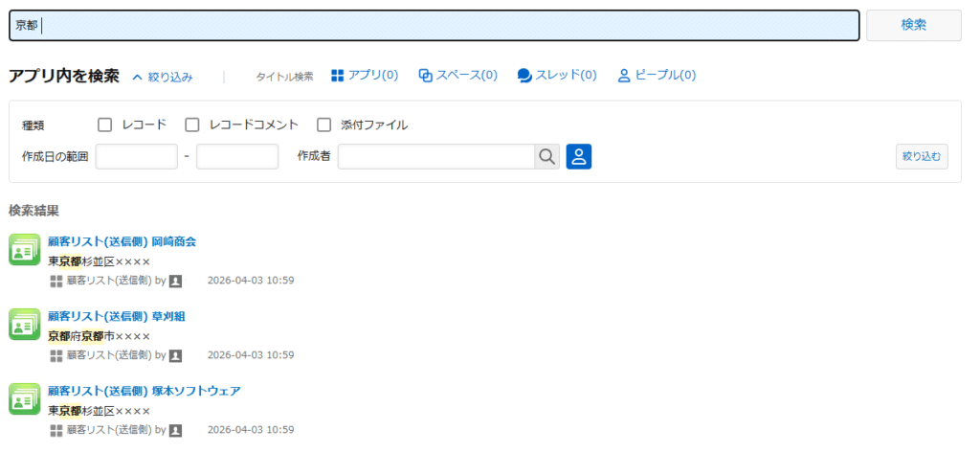Check the レコードコメント checkbox
Screen dimensions: 980x453
coord(192,125)
